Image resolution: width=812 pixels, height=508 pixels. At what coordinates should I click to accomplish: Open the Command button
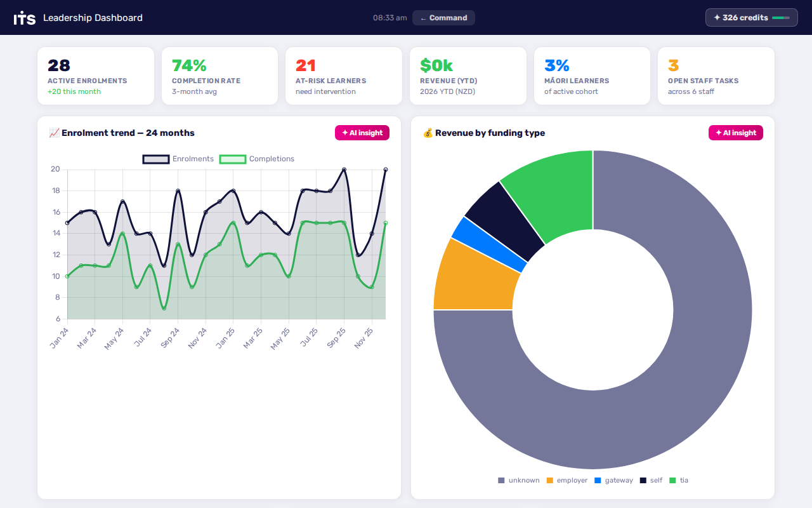[x=443, y=18]
